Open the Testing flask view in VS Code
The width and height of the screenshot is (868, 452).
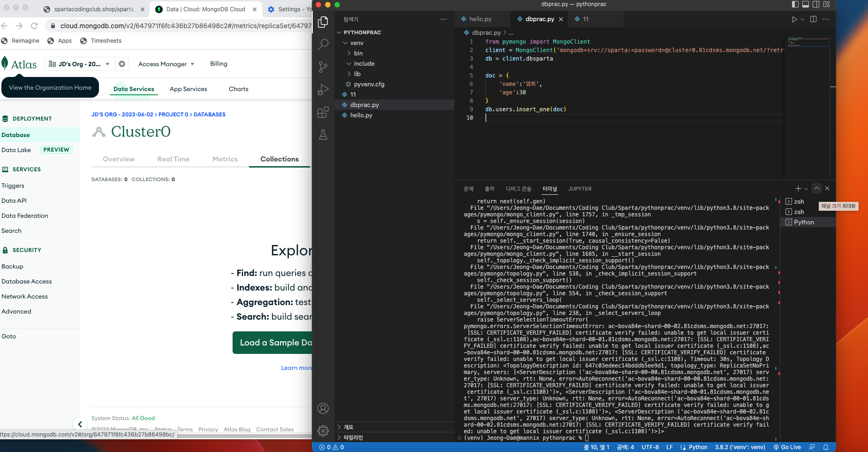[323, 135]
